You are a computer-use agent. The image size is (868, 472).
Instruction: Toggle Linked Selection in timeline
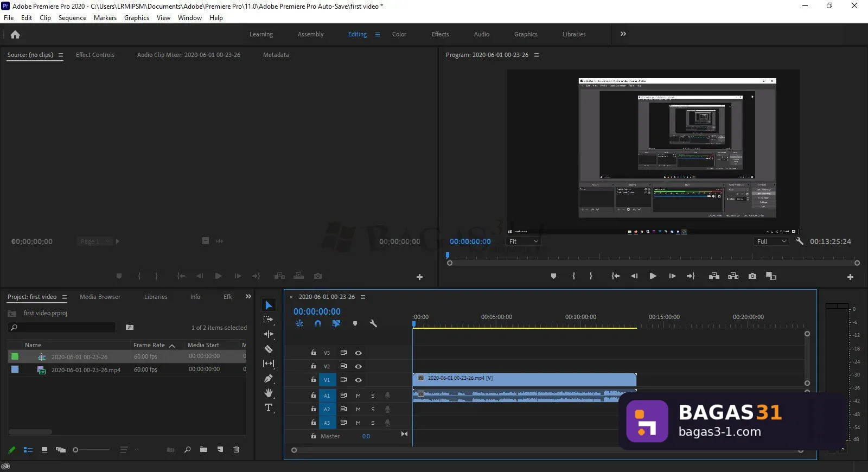coord(336,323)
